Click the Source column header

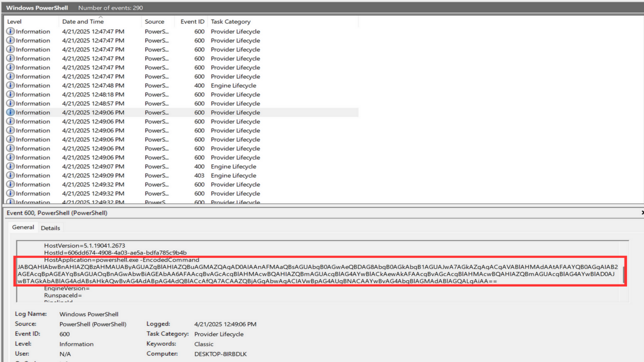click(x=154, y=22)
